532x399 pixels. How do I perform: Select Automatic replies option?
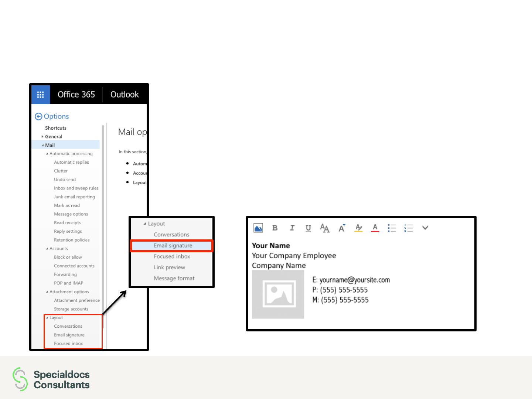tap(71, 163)
